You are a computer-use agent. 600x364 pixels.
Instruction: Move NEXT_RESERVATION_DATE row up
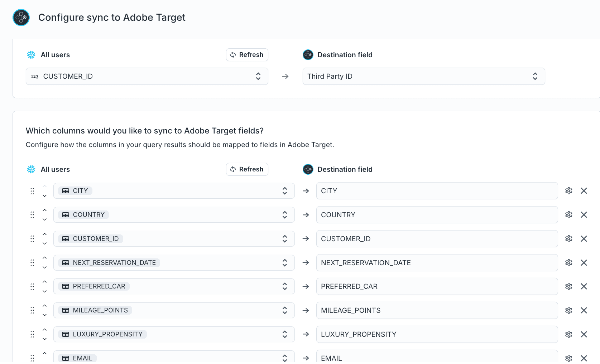pos(44,258)
